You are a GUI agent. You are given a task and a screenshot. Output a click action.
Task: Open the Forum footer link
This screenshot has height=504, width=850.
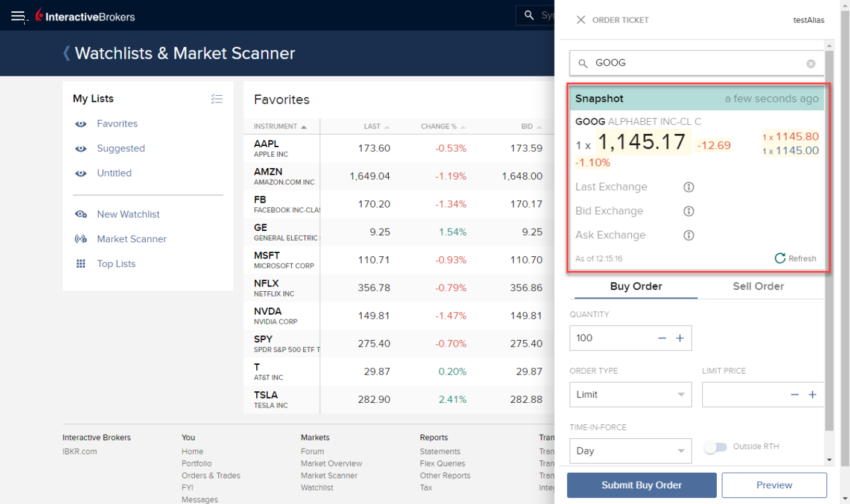pyautogui.click(x=312, y=452)
